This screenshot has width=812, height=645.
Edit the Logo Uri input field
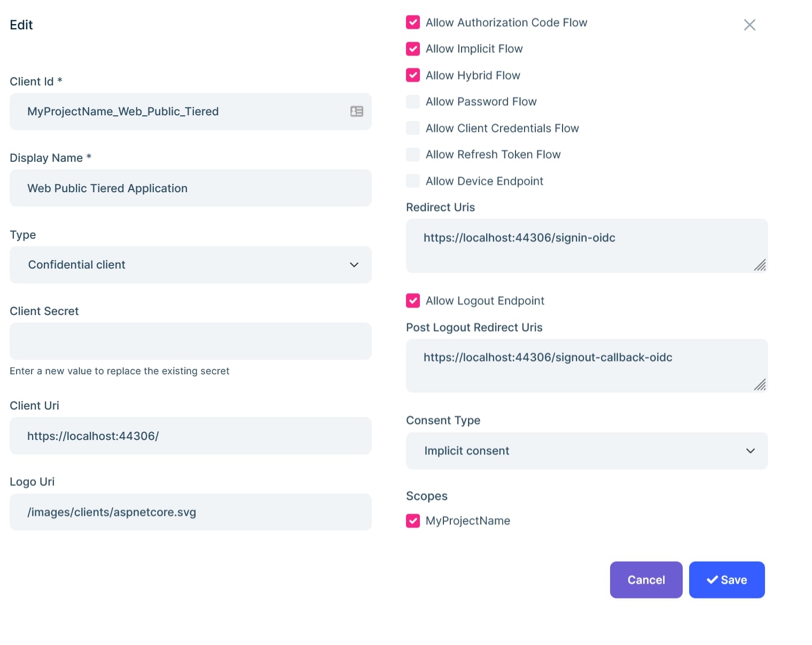(x=190, y=512)
